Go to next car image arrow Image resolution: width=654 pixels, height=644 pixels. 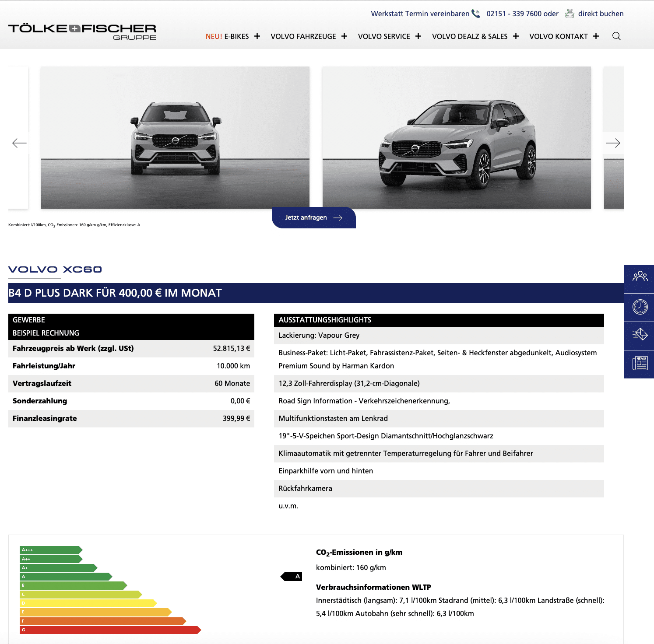613,143
